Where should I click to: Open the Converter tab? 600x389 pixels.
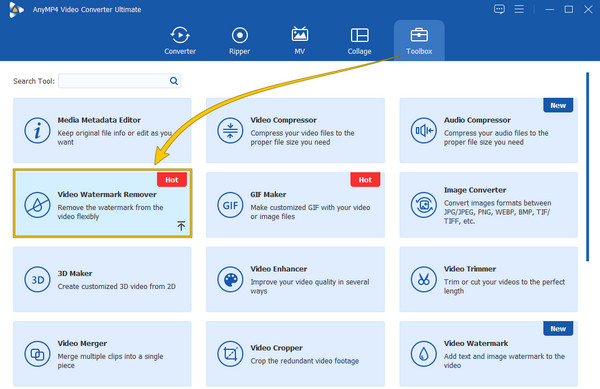(180, 41)
